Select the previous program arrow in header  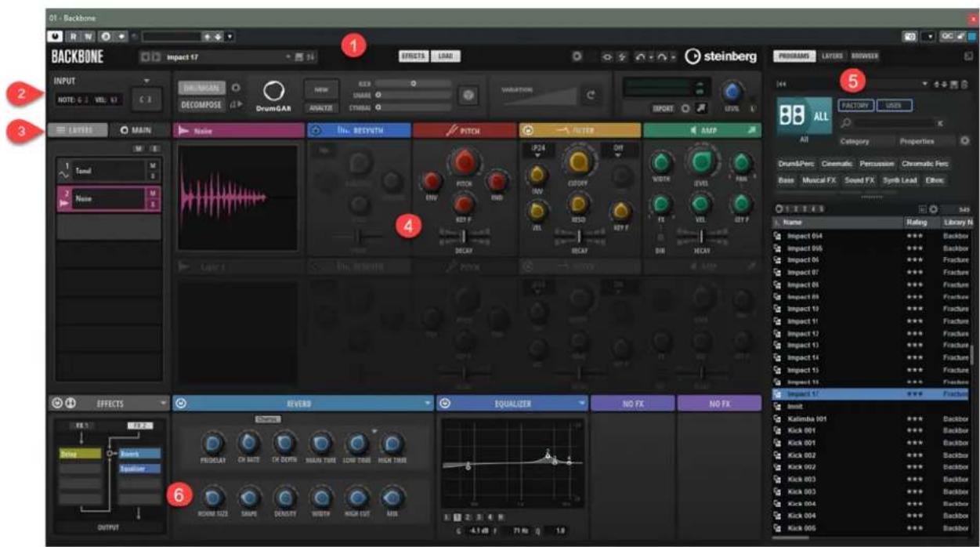point(146,57)
